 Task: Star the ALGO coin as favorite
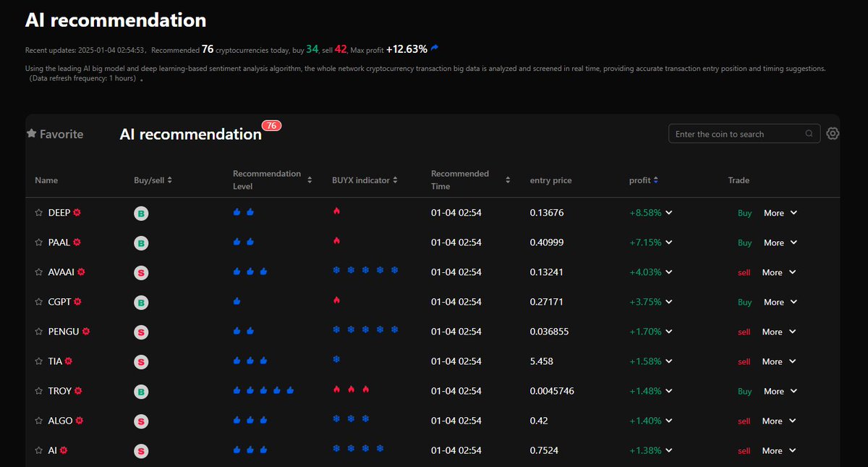point(38,421)
